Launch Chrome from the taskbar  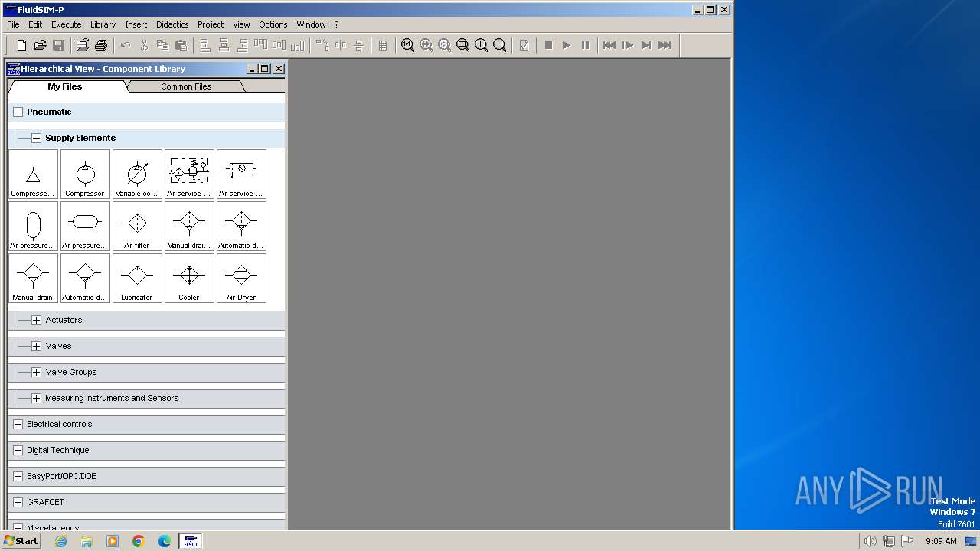click(139, 541)
